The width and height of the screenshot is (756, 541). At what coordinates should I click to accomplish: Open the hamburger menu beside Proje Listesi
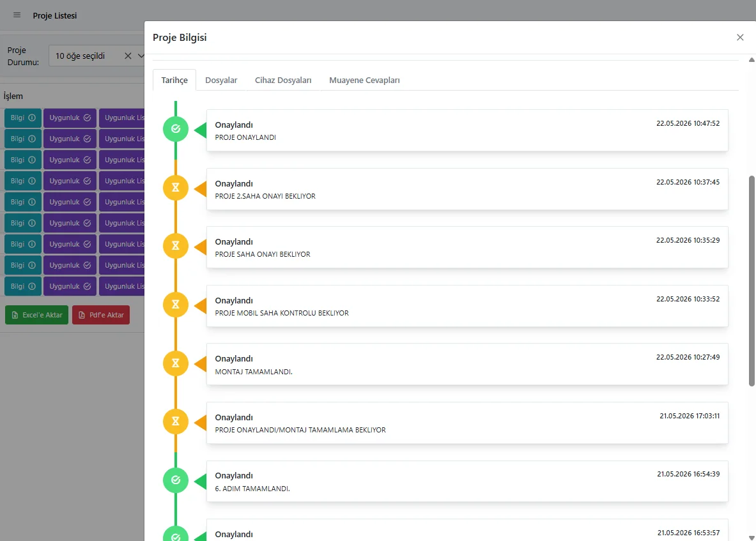click(x=17, y=15)
